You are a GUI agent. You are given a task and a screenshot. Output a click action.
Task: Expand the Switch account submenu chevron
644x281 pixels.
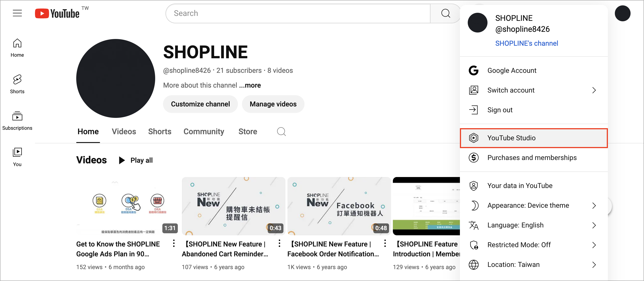pyautogui.click(x=594, y=90)
